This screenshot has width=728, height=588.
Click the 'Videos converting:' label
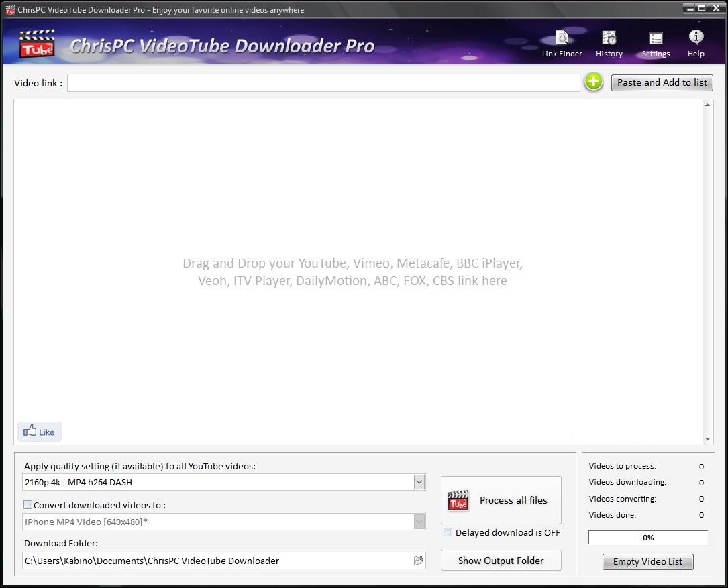pyautogui.click(x=622, y=498)
